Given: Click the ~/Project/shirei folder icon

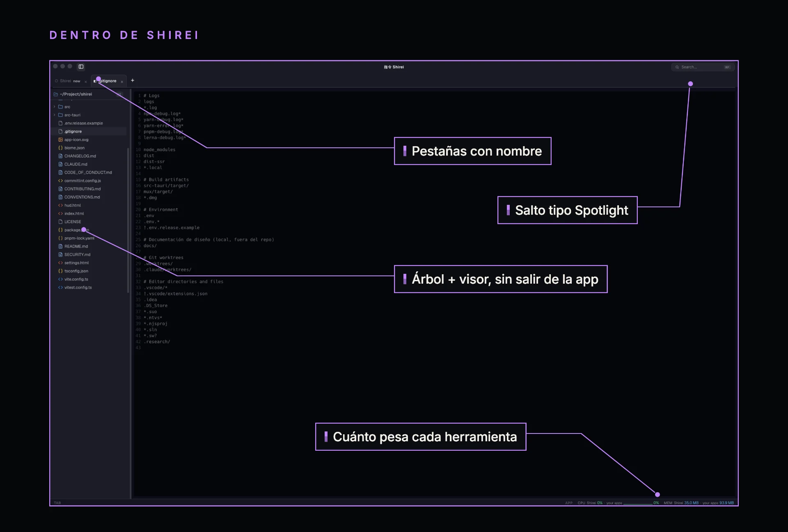Looking at the screenshot, I should [x=56, y=94].
